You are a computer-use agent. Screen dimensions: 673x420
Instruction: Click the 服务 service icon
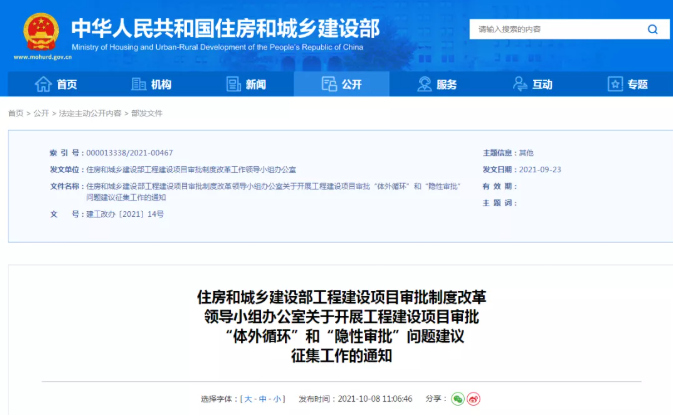click(x=421, y=85)
